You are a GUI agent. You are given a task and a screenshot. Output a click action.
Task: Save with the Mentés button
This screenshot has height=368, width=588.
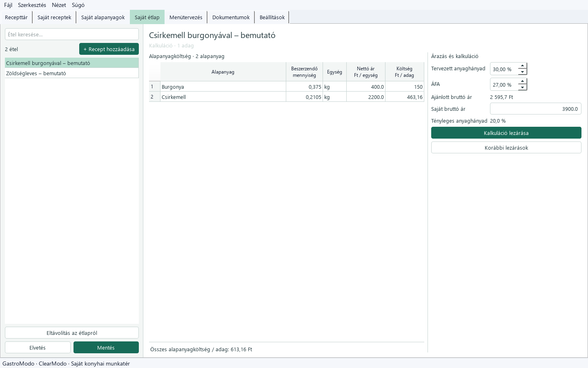pyautogui.click(x=106, y=348)
